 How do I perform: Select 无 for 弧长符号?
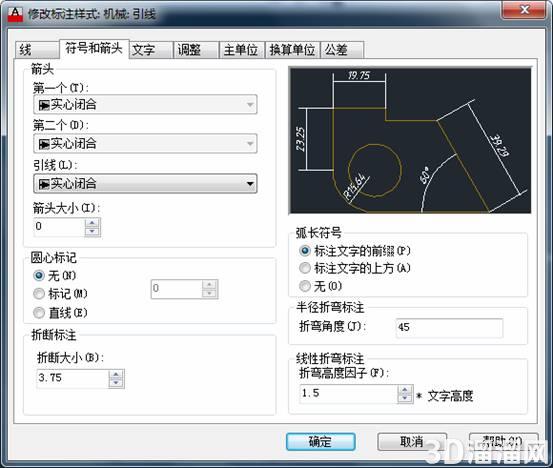tap(305, 286)
